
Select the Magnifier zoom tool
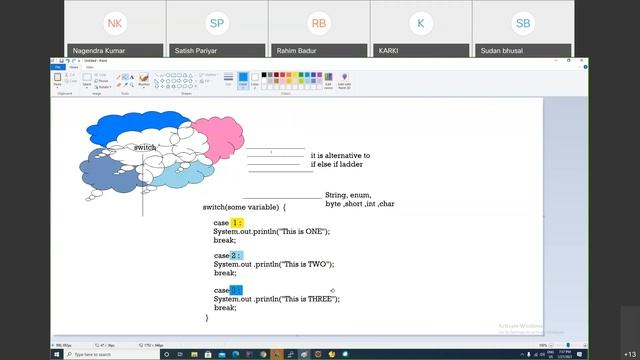click(132, 84)
